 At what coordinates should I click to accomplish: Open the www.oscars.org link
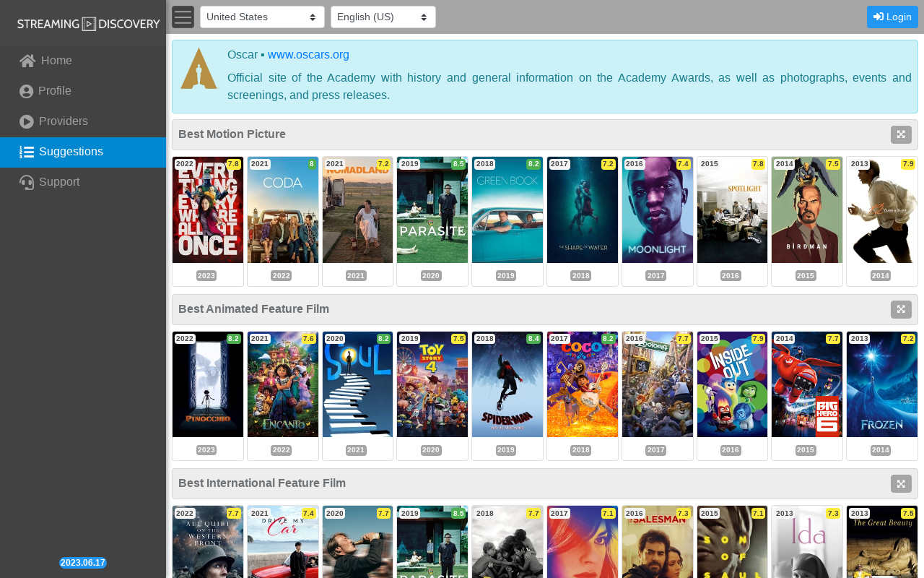click(x=308, y=55)
